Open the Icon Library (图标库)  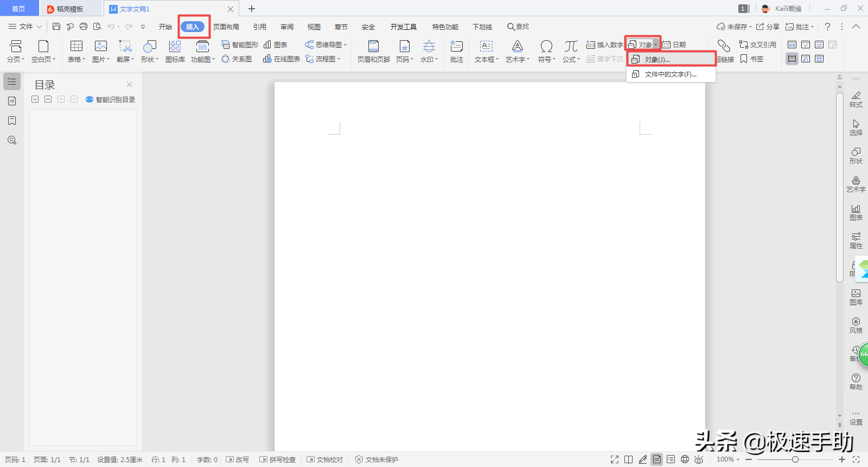175,52
